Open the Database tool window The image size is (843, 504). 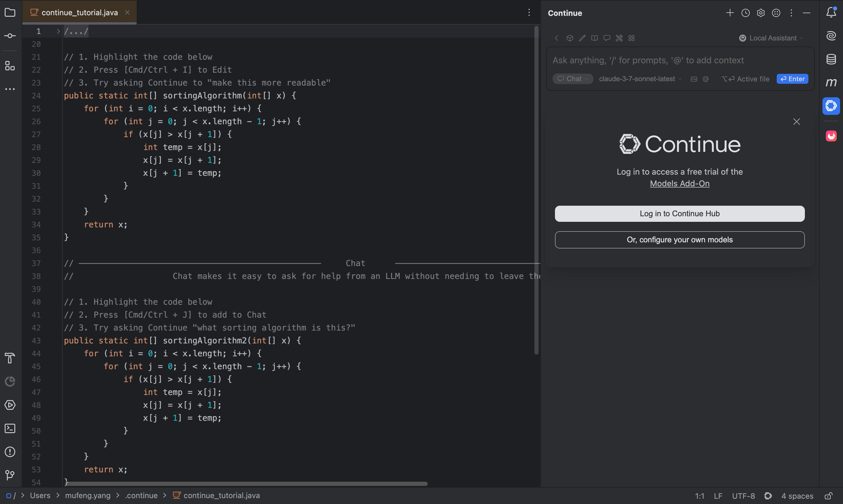[832, 59]
